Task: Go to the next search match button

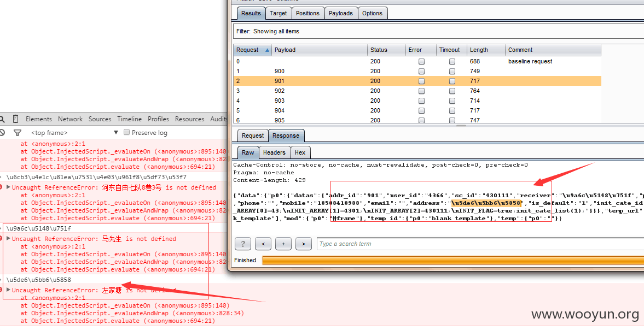Action: coord(304,244)
